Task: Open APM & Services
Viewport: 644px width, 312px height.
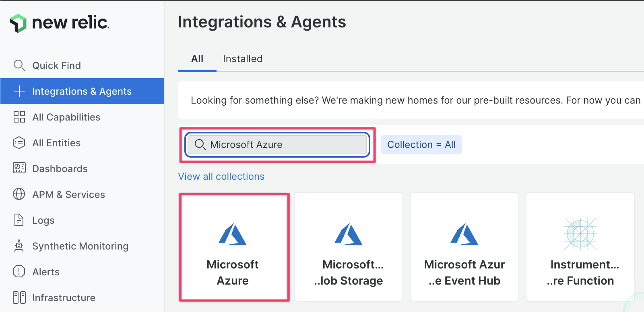Action: [68, 194]
